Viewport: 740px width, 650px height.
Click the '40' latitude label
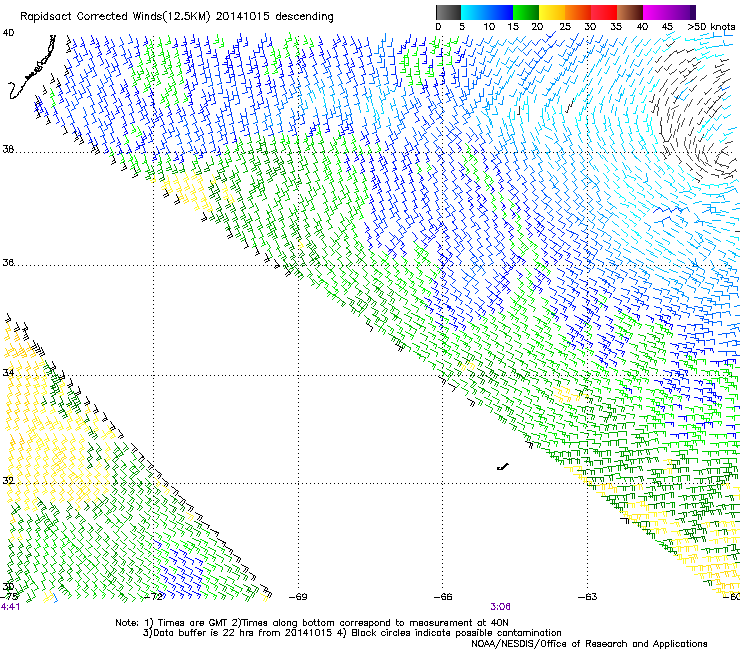click(x=8, y=33)
